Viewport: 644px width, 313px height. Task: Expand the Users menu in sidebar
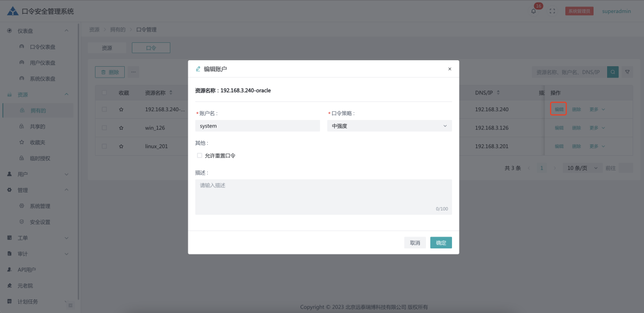click(x=37, y=174)
